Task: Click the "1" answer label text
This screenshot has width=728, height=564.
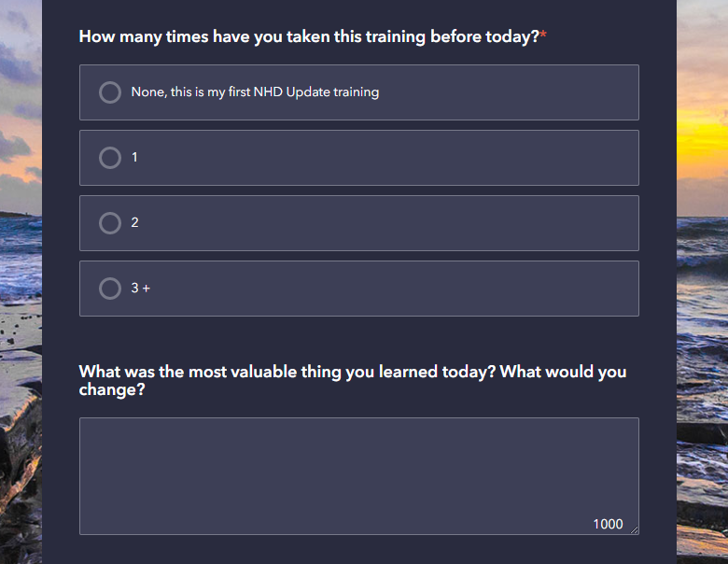Action: click(x=134, y=158)
